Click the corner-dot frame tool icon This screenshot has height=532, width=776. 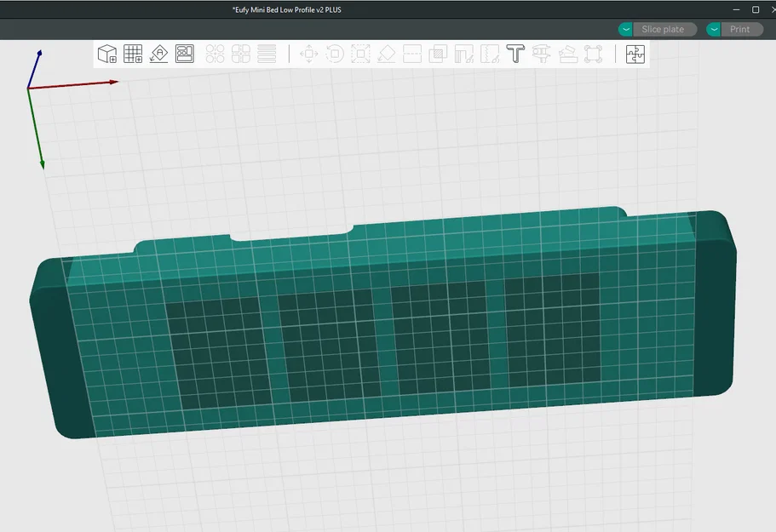[x=594, y=54]
